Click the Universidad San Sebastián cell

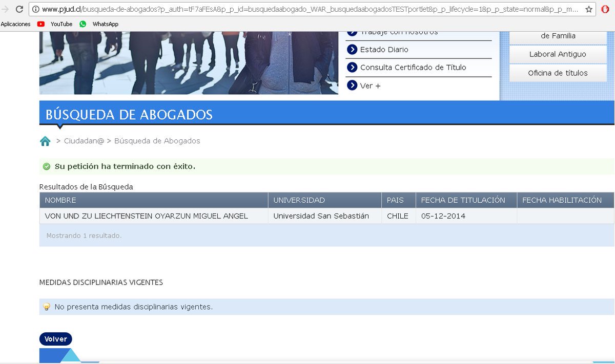click(x=324, y=216)
